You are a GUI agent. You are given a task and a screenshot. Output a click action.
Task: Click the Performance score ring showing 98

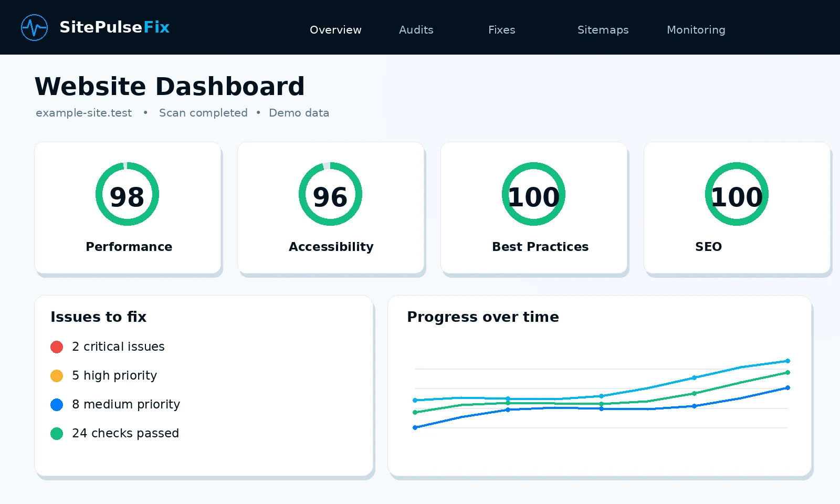click(127, 194)
